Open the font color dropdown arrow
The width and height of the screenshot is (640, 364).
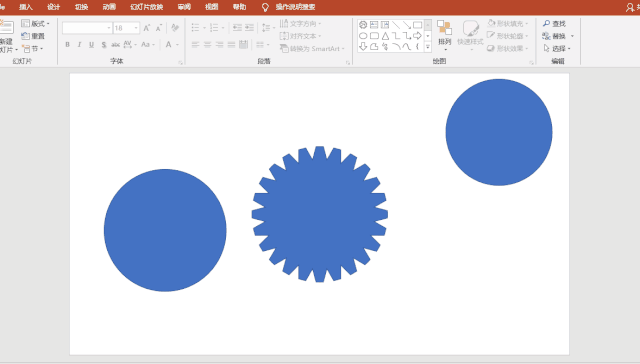(177, 44)
